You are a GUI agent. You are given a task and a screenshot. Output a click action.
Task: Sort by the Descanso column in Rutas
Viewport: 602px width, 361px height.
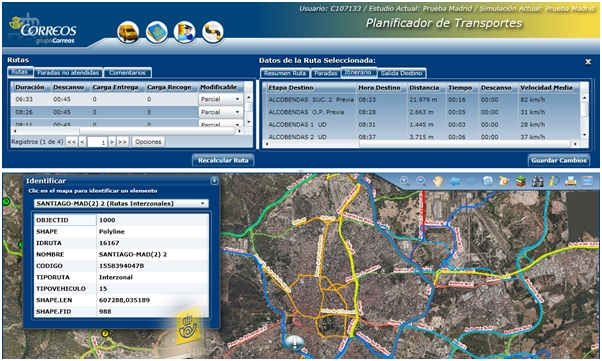pyautogui.click(x=68, y=87)
